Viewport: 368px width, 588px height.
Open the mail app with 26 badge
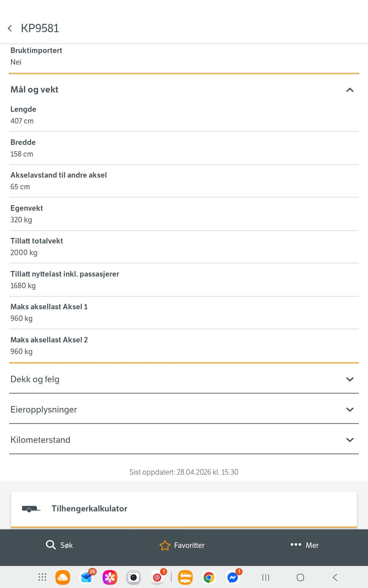point(87,577)
